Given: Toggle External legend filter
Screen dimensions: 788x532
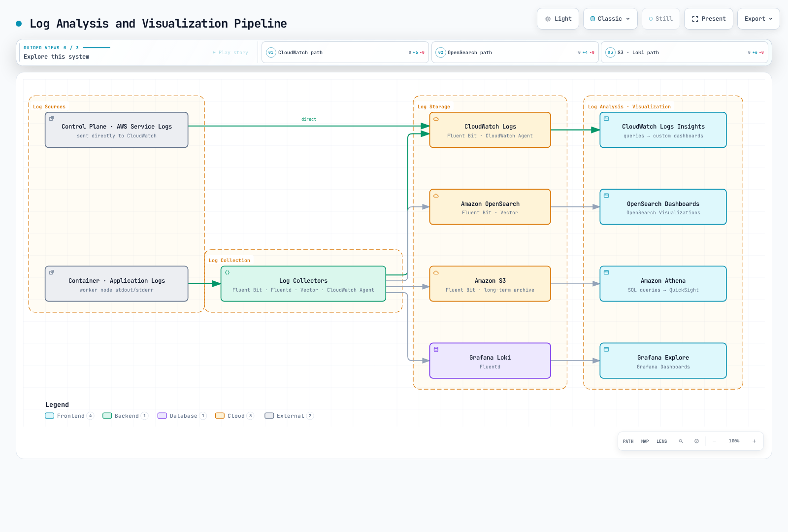Looking at the screenshot, I should 289,416.
